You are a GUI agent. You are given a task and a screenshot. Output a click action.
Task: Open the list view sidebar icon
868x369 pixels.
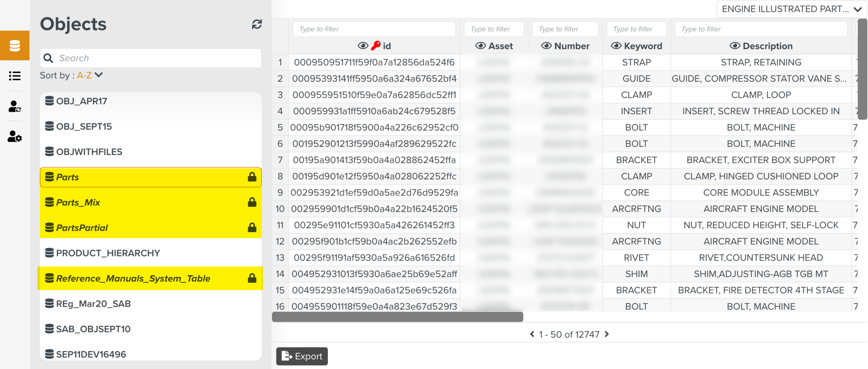tap(15, 76)
